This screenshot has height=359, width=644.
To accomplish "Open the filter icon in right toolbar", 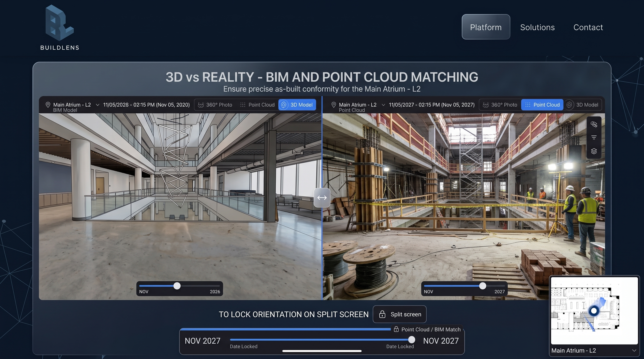I will (594, 138).
